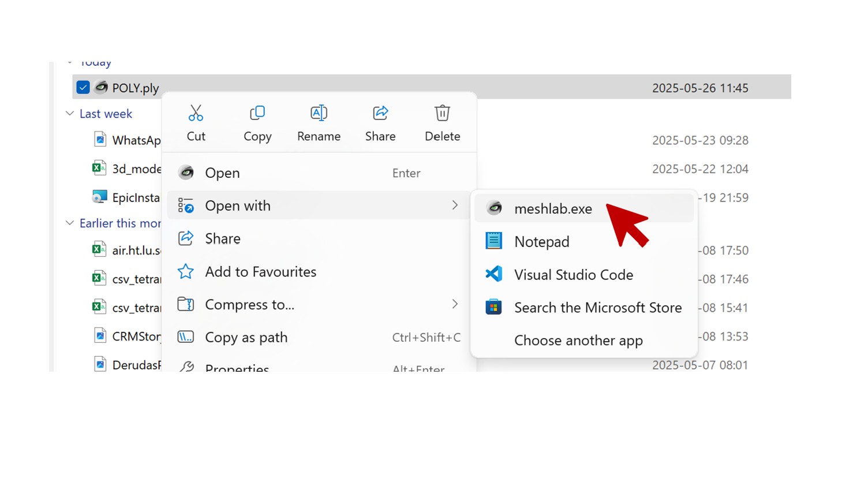Collapse the Last week group
868x486 pixels.
coord(70,114)
